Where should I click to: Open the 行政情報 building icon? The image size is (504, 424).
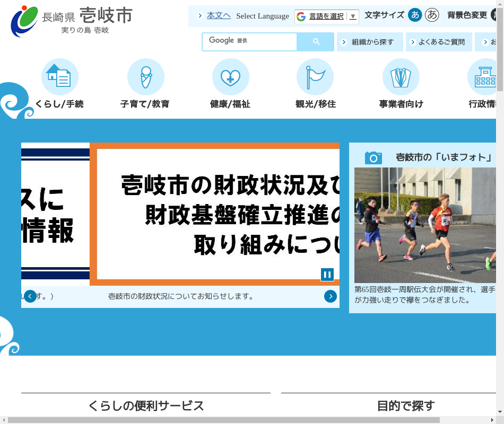485,77
